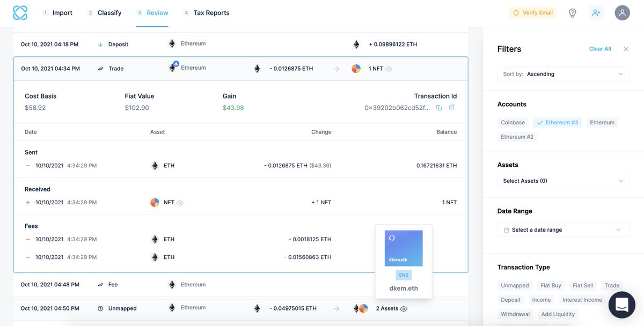Click the transaction ID 0x39202b062cd52f...
The width and height of the screenshot is (644, 326).
tap(397, 108)
